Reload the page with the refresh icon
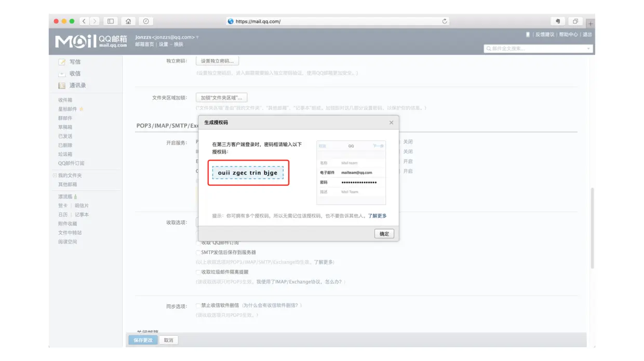 (x=445, y=21)
